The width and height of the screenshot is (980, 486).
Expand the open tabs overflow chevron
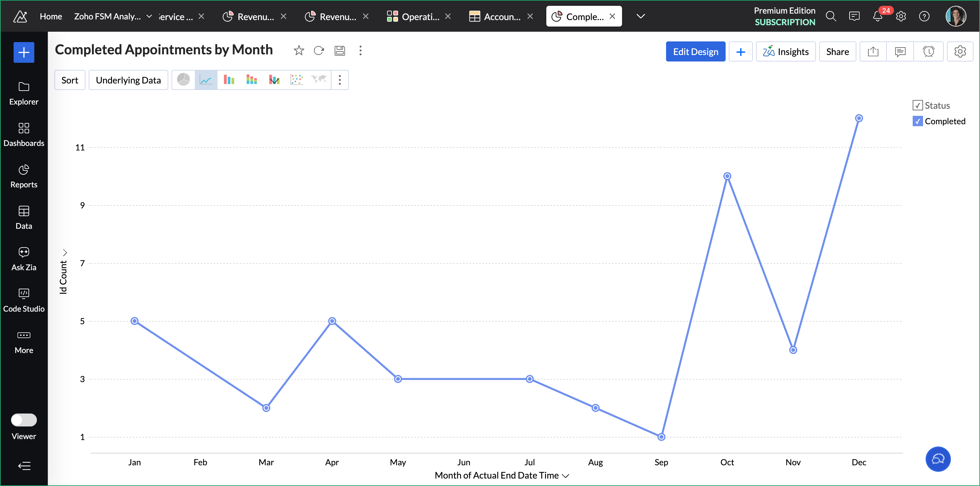click(x=640, y=17)
